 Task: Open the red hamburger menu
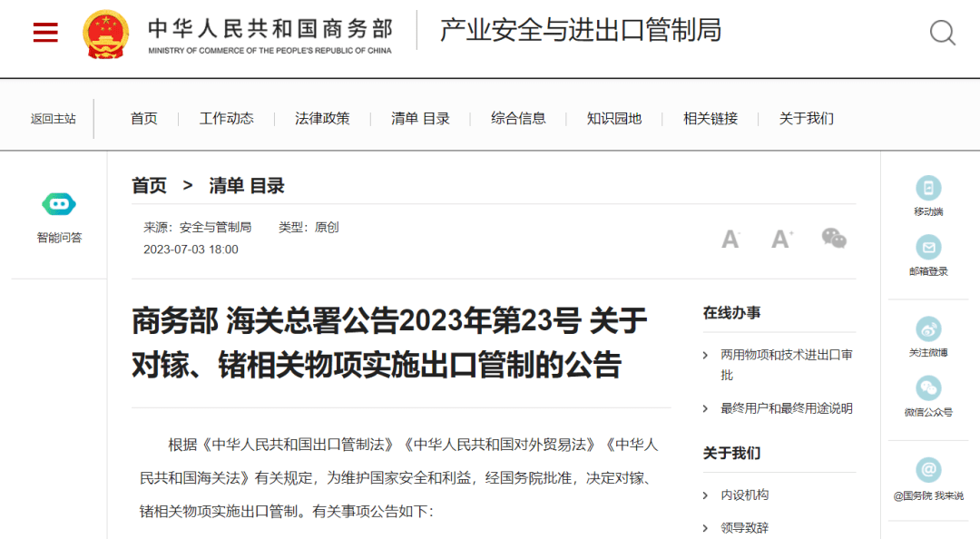coord(45,32)
